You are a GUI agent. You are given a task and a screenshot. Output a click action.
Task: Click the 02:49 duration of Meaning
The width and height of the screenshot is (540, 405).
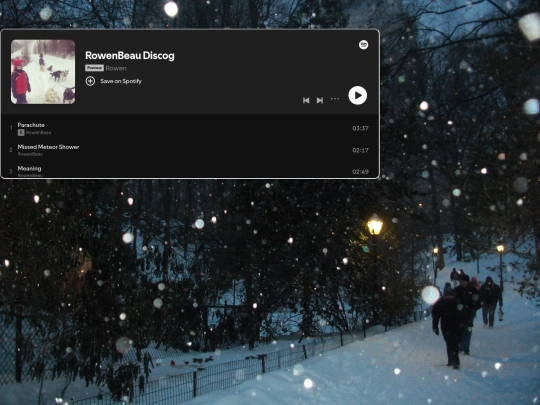click(x=360, y=172)
